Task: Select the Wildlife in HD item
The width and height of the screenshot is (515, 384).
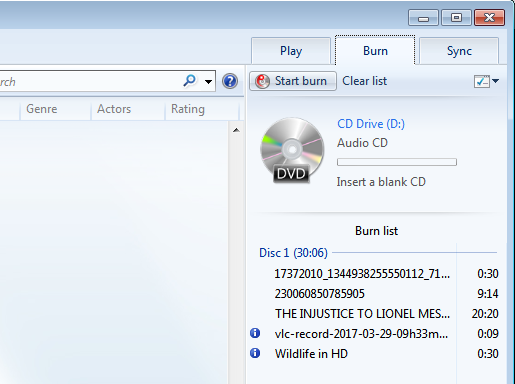Action: [311, 354]
